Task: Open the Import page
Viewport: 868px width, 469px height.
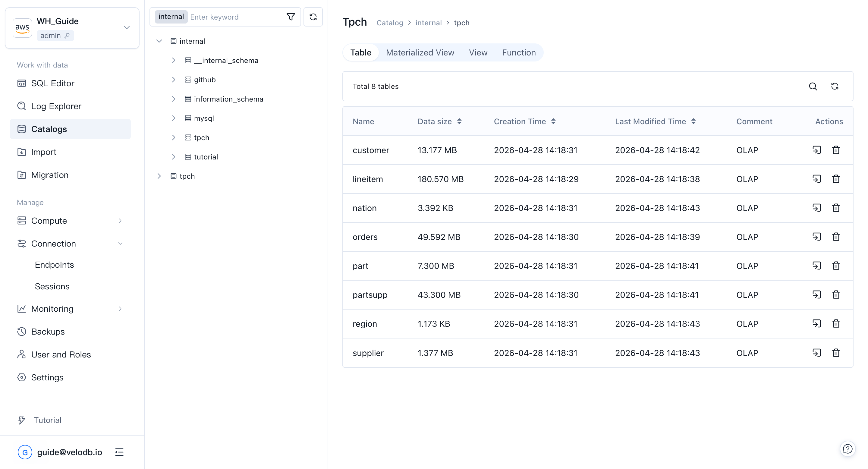Action: pos(43,152)
